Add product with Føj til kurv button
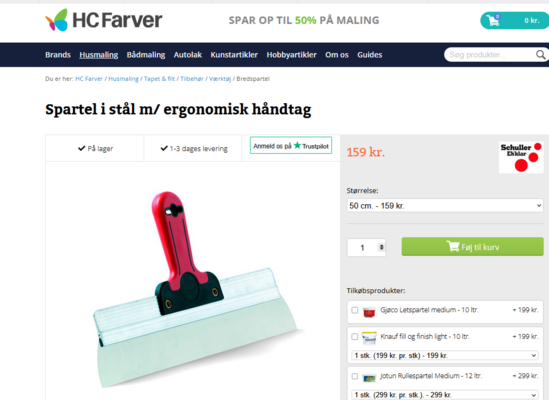Viewport: 549px width, 400px height. [472, 247]
